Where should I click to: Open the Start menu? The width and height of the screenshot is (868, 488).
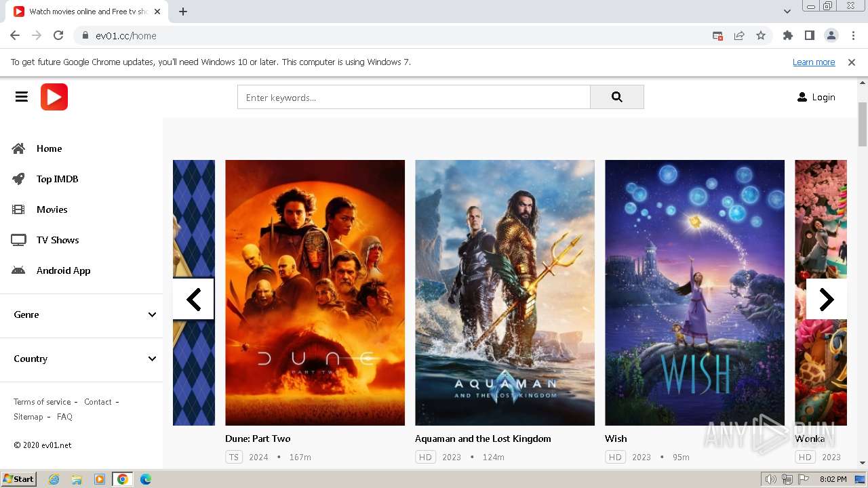18,479
